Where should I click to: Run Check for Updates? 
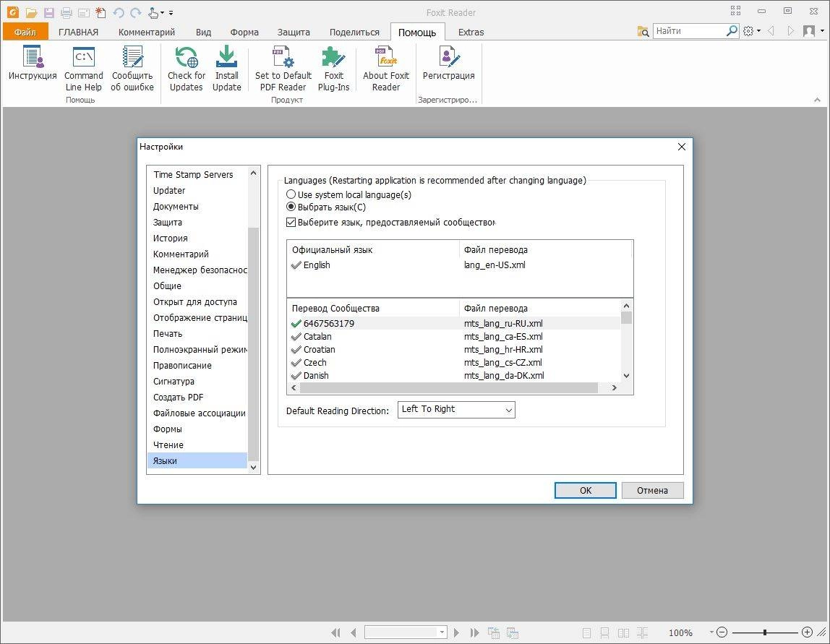pyautogui.click(x=187, y=68)
